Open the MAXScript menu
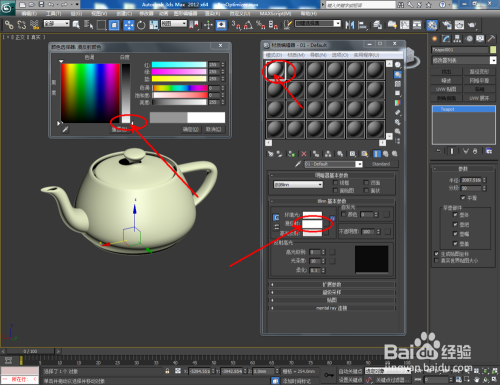 click(x=275, y=14)
